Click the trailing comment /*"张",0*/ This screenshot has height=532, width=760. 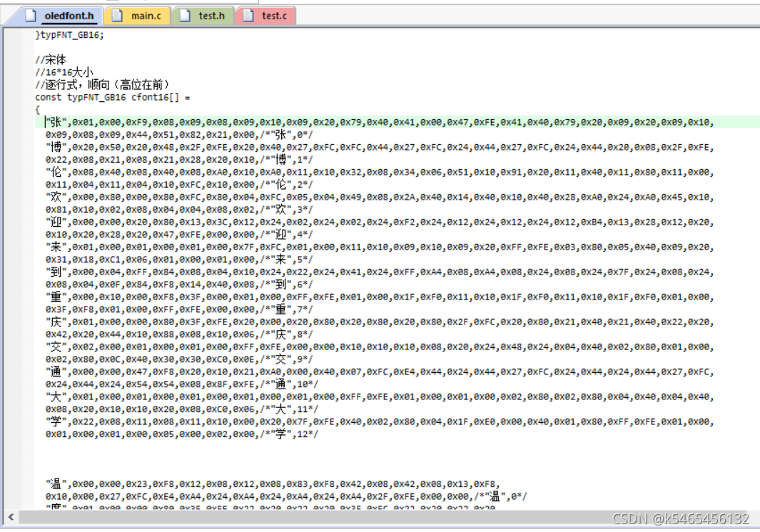[286, 135]
